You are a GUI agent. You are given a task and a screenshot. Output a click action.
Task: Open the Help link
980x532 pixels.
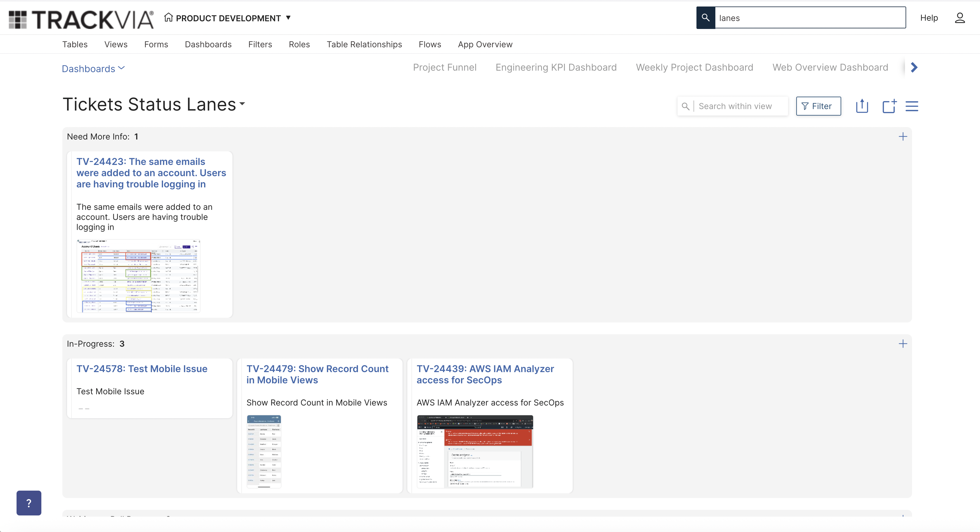(929, 18)
